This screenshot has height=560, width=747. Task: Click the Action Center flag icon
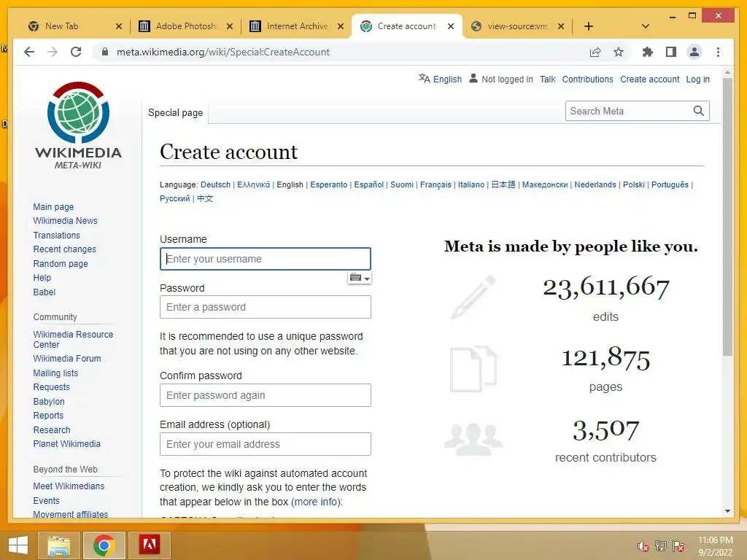[678, 546]
